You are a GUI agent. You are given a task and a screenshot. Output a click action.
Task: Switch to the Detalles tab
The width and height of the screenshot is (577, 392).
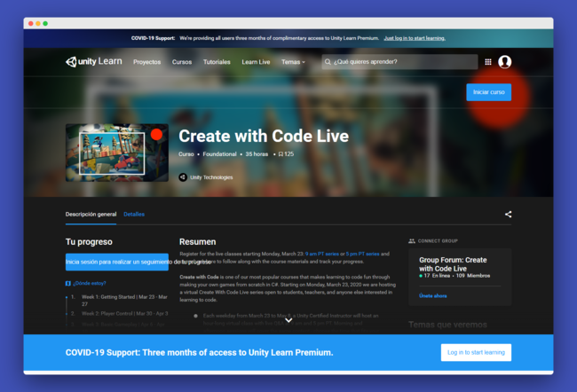point(134,215)
